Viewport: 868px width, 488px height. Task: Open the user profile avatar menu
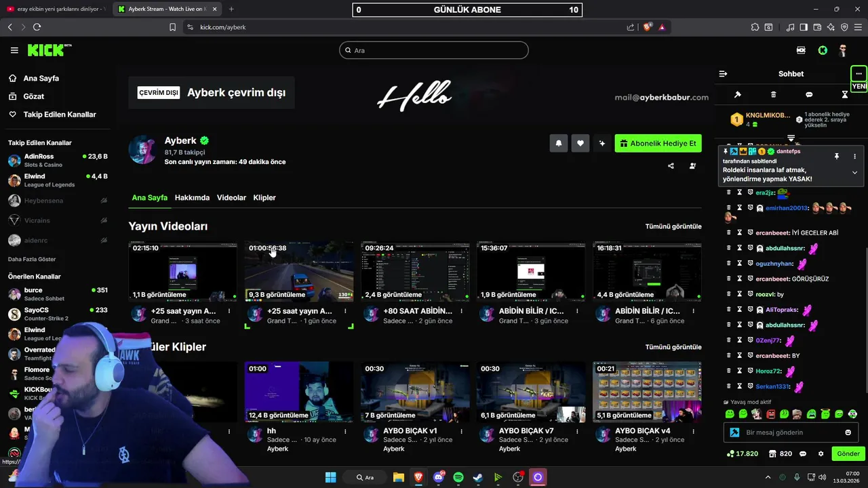point(843,50)
